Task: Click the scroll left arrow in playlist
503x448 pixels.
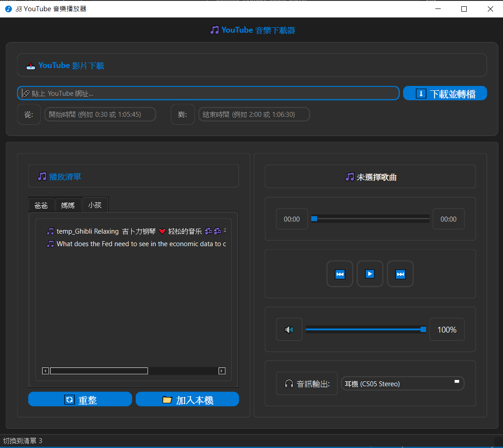Action: tap(45, 371)
